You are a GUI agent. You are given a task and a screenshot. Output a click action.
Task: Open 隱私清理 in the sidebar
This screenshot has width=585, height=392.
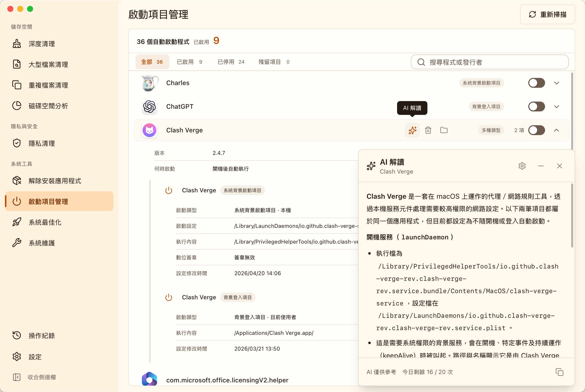point(59,143)
